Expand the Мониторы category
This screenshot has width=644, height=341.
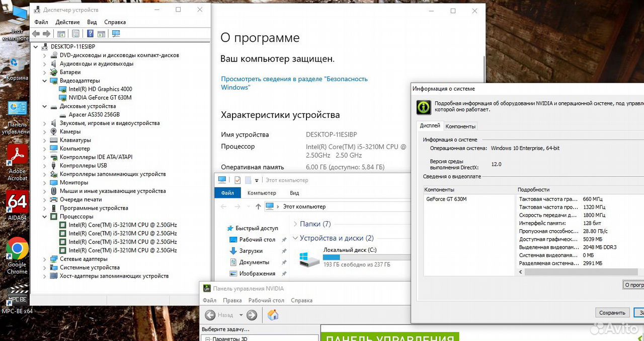click(44, 182)
